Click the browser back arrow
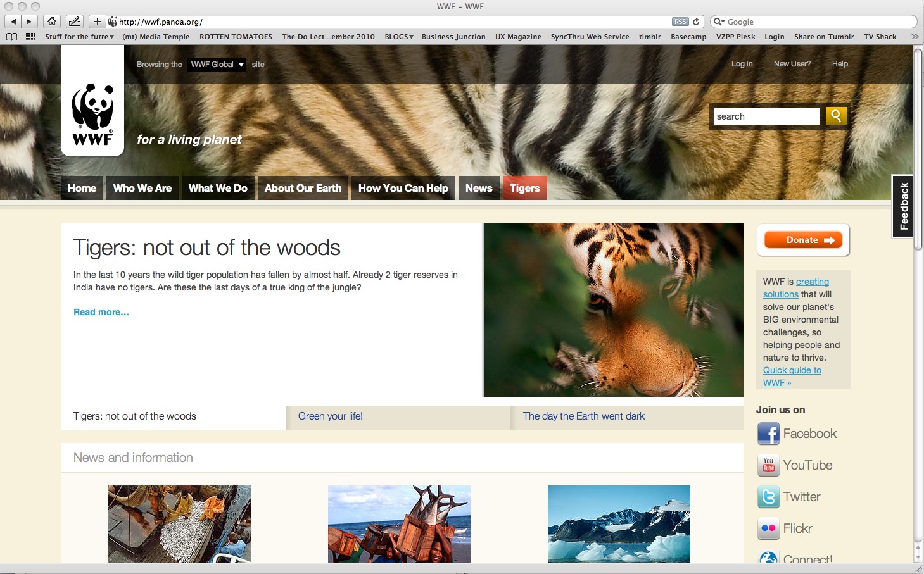This screenshot has width=924, height=574. 13,22
